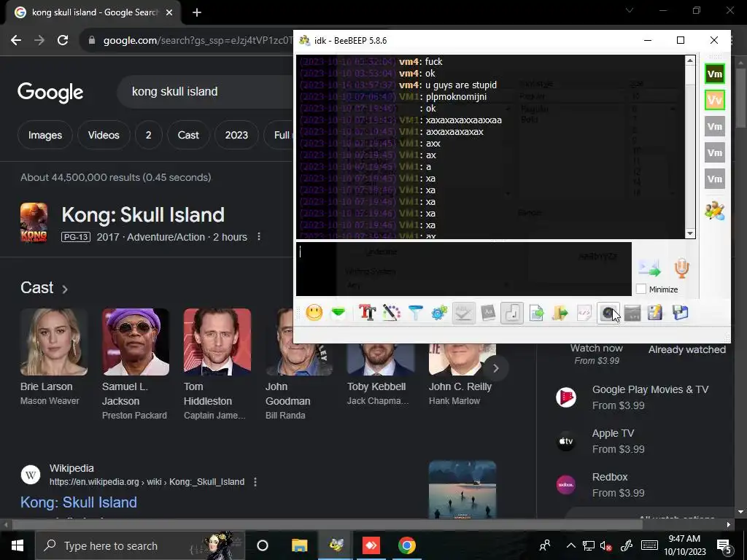Click the code snippet </> icon

pos(584,313)
